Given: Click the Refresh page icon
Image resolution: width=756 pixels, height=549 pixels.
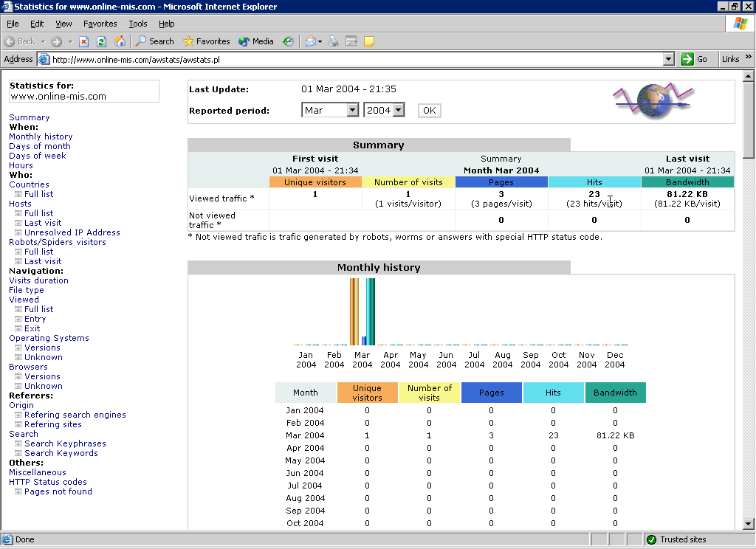Looking at the screenshot, I should pos(101,41).
